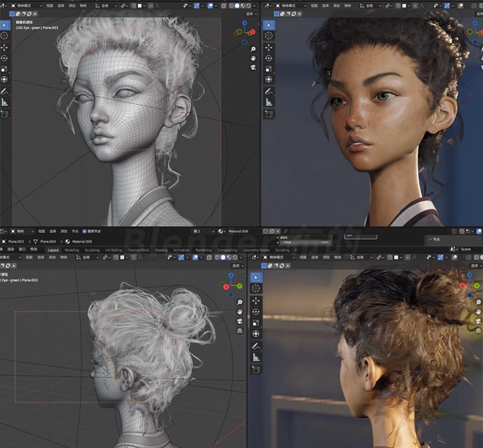Switch to the Sculpting workspace tab
Viewport: 483px width, 448px height.
[x=92, y=250]
